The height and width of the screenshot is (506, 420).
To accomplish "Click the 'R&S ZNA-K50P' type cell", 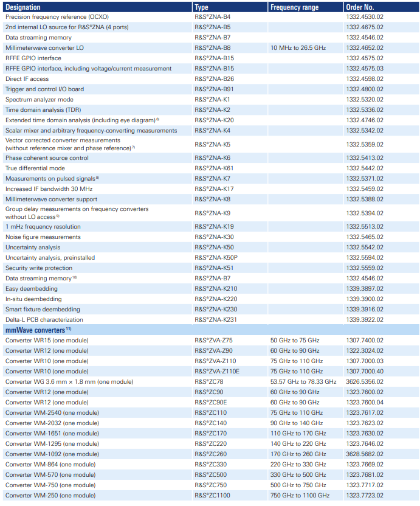I will click(x=216, y=257).
